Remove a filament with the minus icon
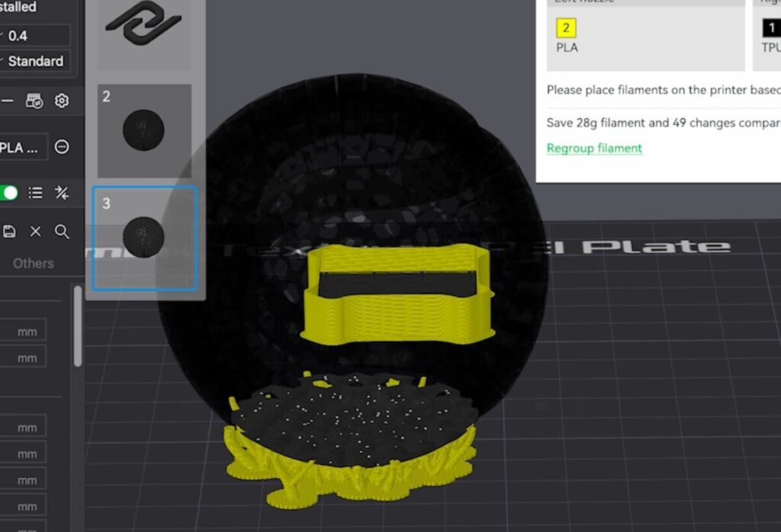781x532 pixels. point(6,101)
